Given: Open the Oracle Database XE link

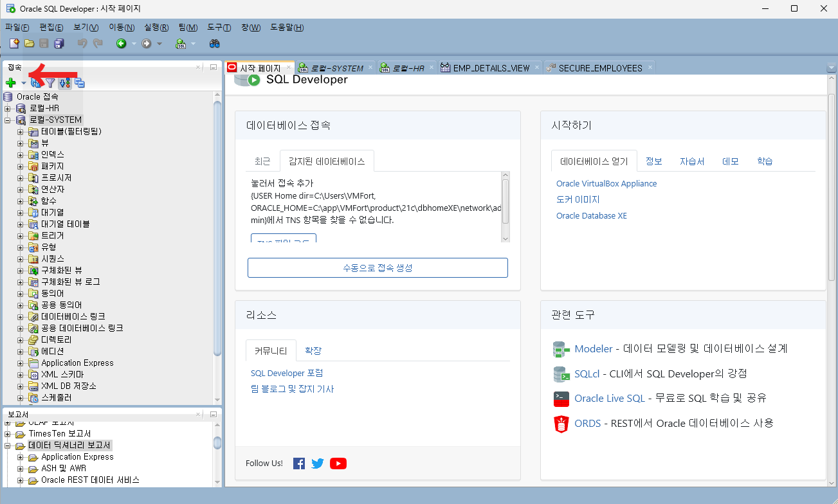Looking at the screenshot, I should coord(592,215).
